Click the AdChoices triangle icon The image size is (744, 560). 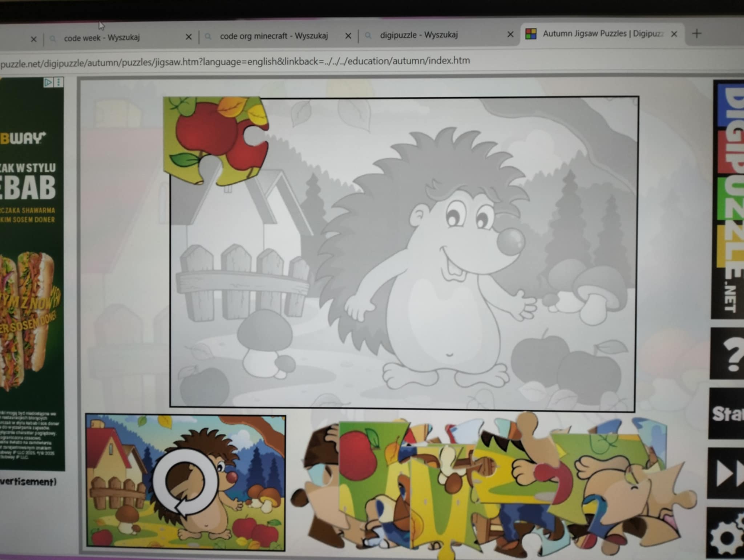pos(48,82)
